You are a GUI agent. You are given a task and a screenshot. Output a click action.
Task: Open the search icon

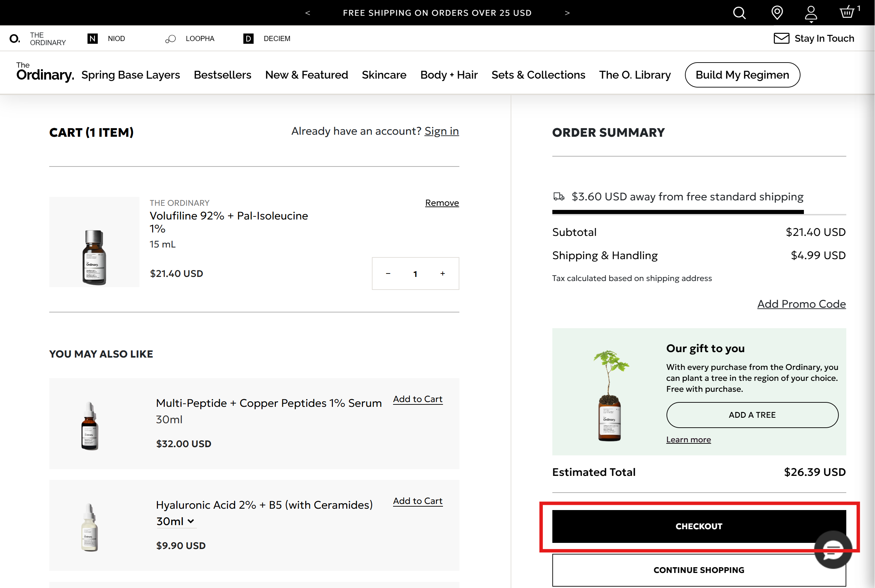[x=739, y=12]
